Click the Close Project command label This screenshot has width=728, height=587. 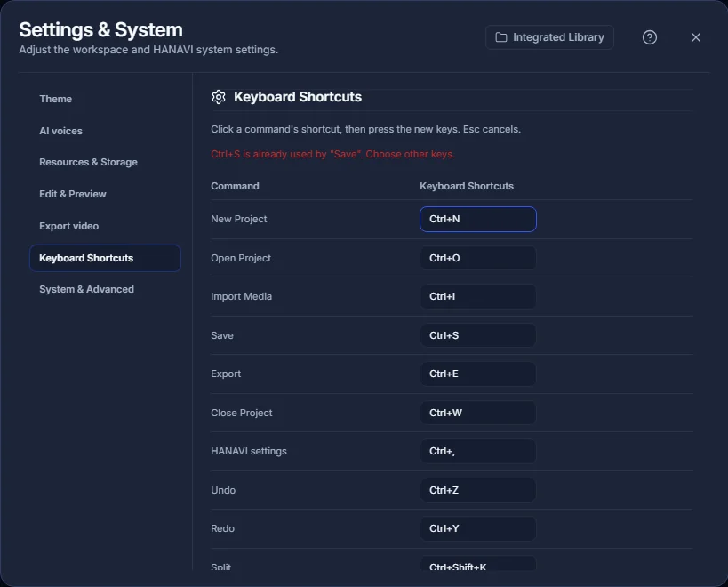tap(242, 413)
